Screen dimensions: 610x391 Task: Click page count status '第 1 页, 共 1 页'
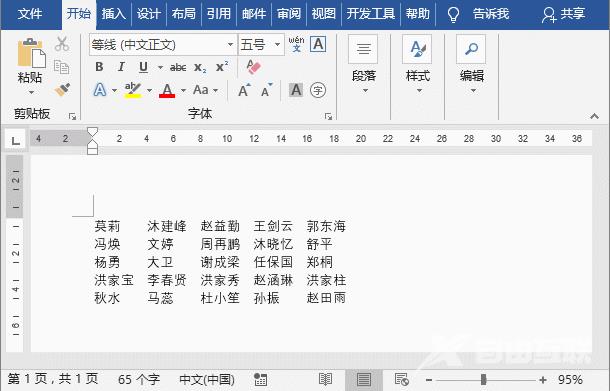(53, 379)
